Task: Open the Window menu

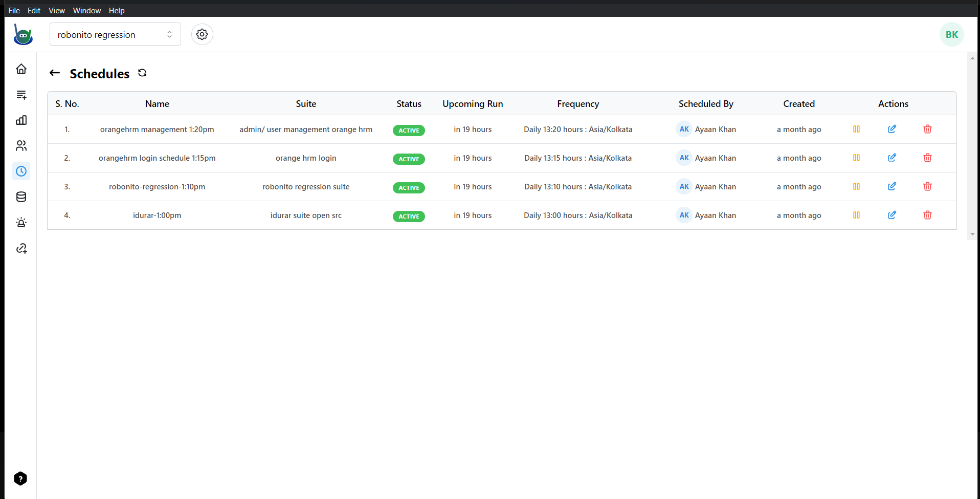Action: [87, 10]
